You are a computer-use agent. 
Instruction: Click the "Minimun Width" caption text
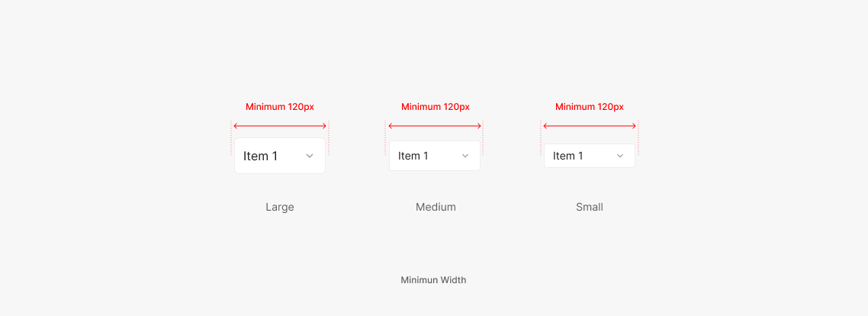click(x=433, y=280)
